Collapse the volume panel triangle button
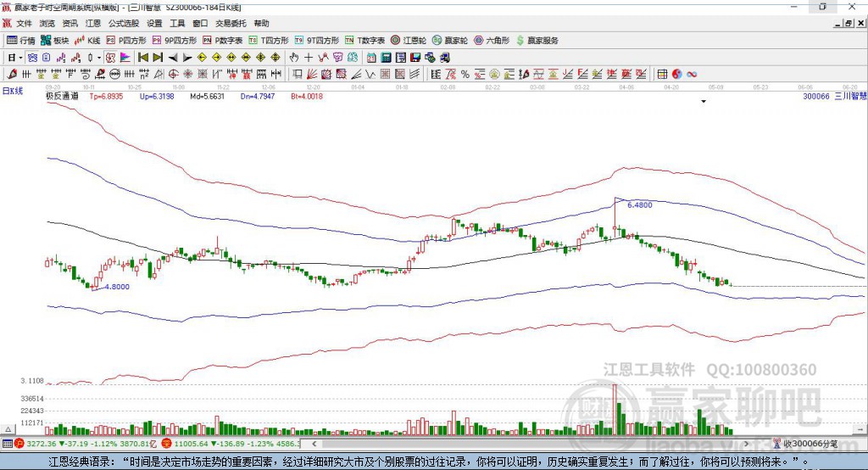868x470 pixels. pos(8,429)
